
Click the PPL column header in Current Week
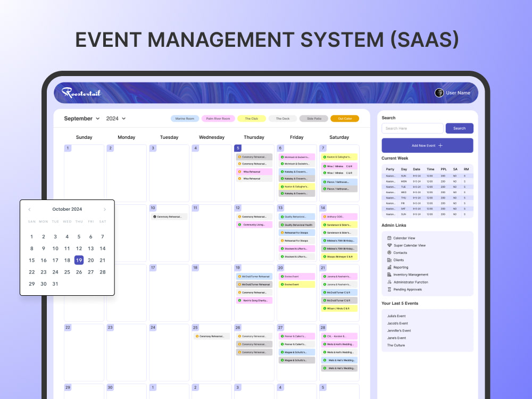click(444, 169)
